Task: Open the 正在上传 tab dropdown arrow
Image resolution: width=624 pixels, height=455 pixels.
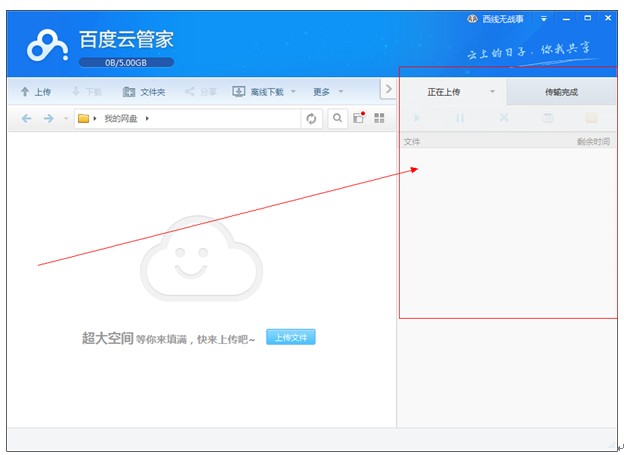Action: click(493, 92)
